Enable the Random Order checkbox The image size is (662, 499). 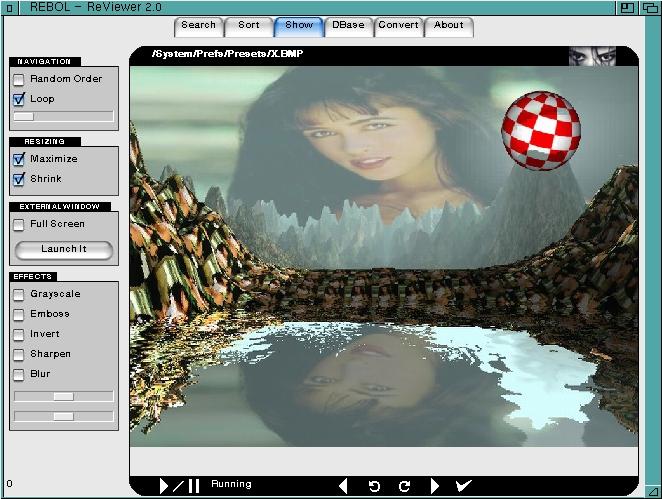pos(19,79)
